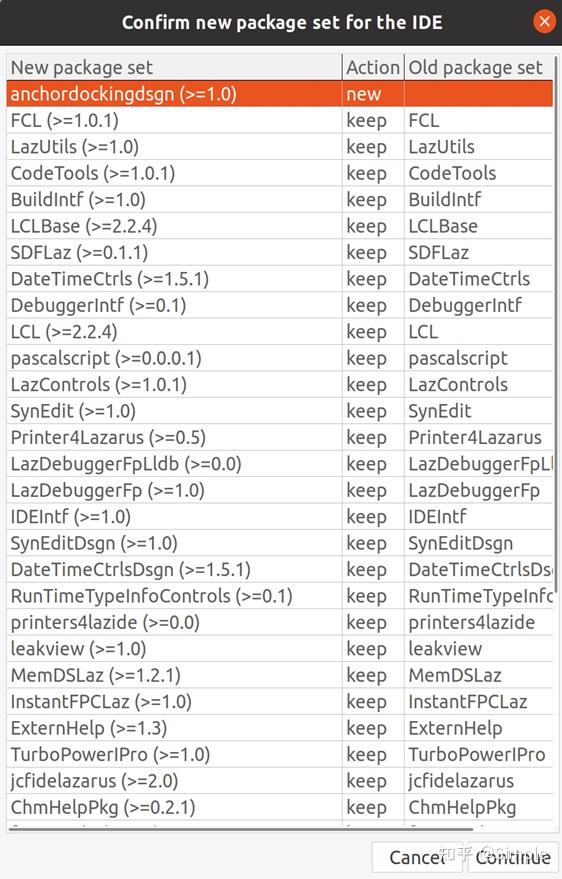The height and width of the screenshot is (879, 562).
Task: Select the ChmHelpPkg (>=0.2.1) row
Action: click(280, 807)
